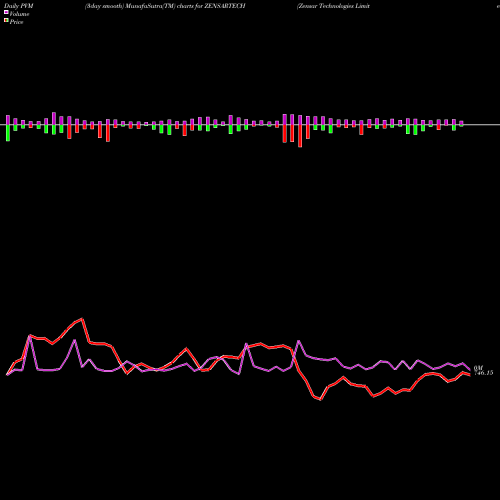This screenshot has height=500, width=500.
Task: Select the 'Volume' legend label
Action: tap(19, 14)
